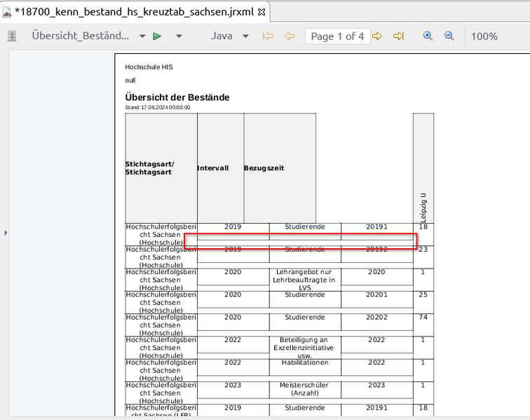
Task: Open the Übersicht_Beständ... data adapter dropdown
Action: pos(142,36)
